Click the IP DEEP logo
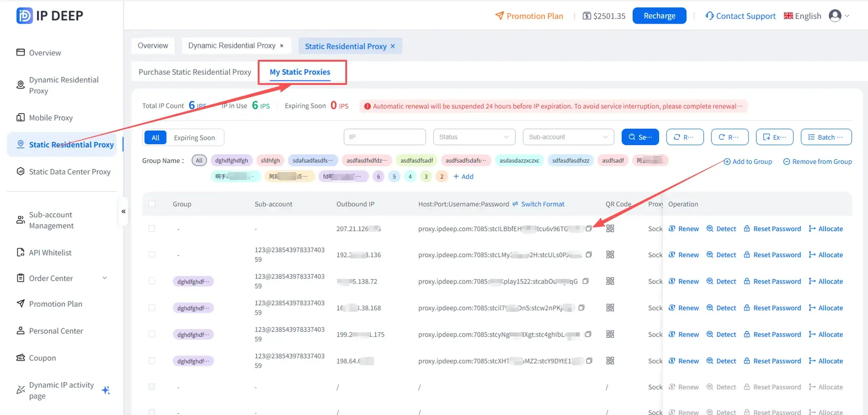The width and height of the screenshot is (868, 415). click(50, 16)
